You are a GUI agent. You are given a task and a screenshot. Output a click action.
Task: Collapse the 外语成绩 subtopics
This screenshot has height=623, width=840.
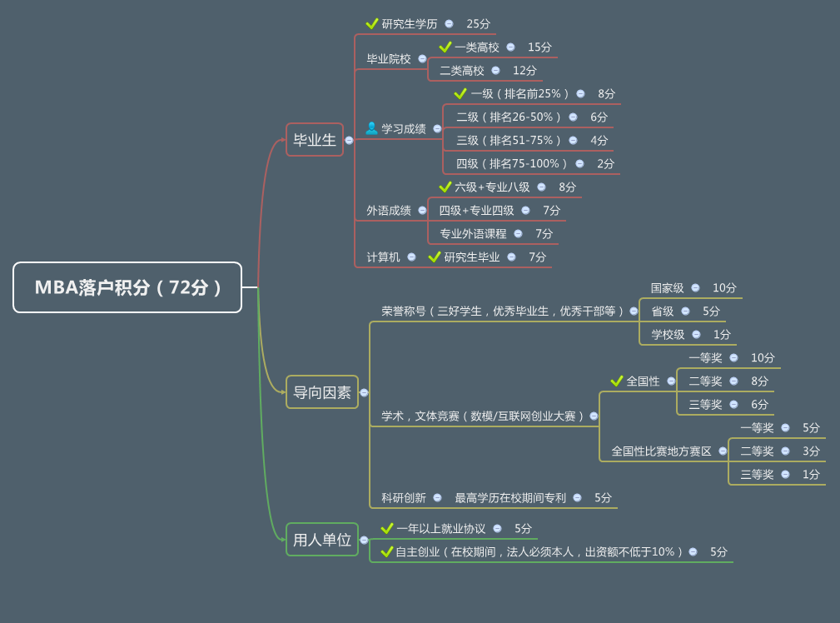click(x=422, y=210)
